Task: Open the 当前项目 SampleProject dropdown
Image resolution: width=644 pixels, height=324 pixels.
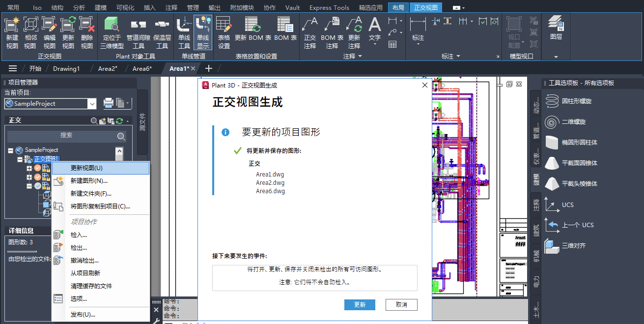Action: pos(92,104)
